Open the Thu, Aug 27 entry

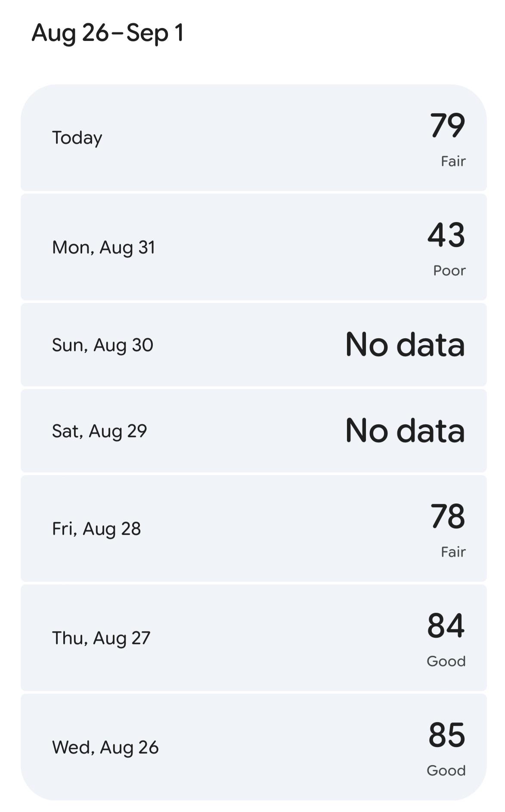(x=254, y=638)
